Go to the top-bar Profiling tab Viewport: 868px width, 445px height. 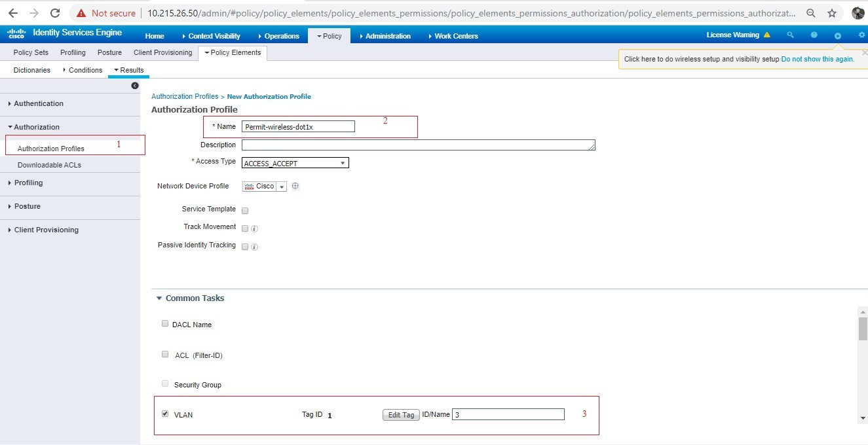click(x=73, y=52)
